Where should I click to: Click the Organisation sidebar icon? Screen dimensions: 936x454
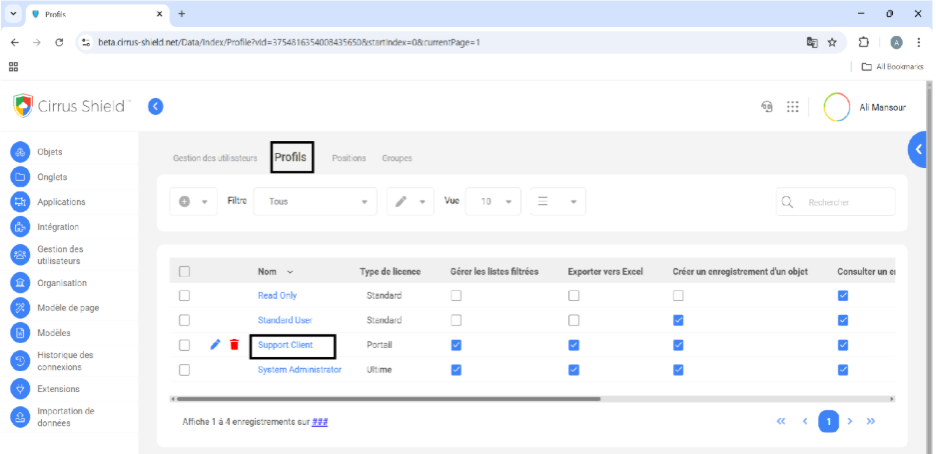[x=20, y=283]
